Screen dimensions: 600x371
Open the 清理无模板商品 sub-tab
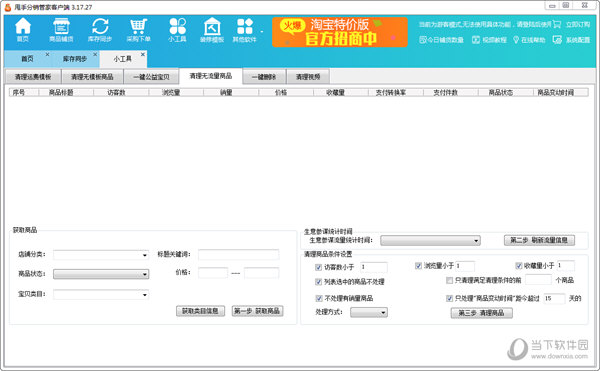point(92,77)
